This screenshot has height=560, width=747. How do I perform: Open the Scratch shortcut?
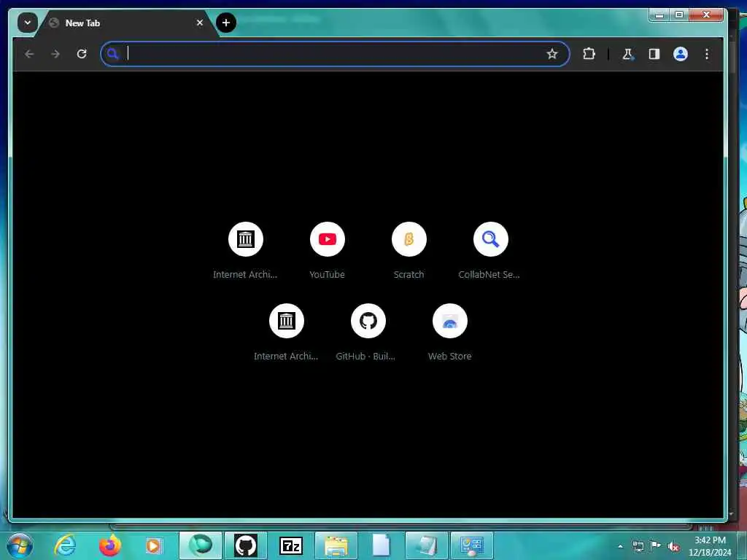tap(409, 239)
